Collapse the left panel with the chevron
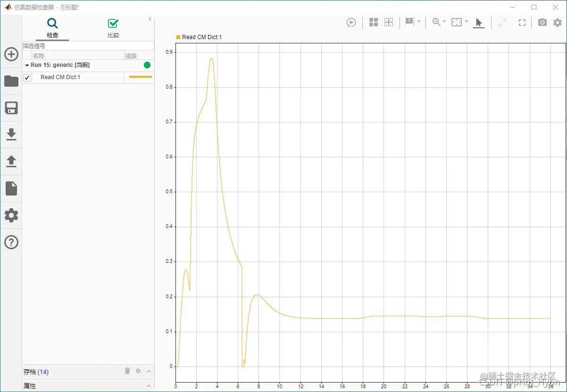This screenshot has width=567, height=392. (x=150, y=19)
